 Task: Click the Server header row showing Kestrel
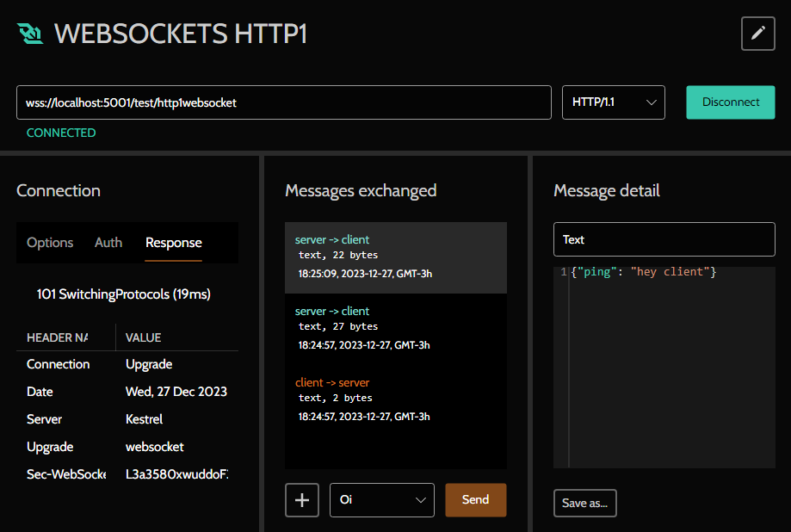coord(103,418)
